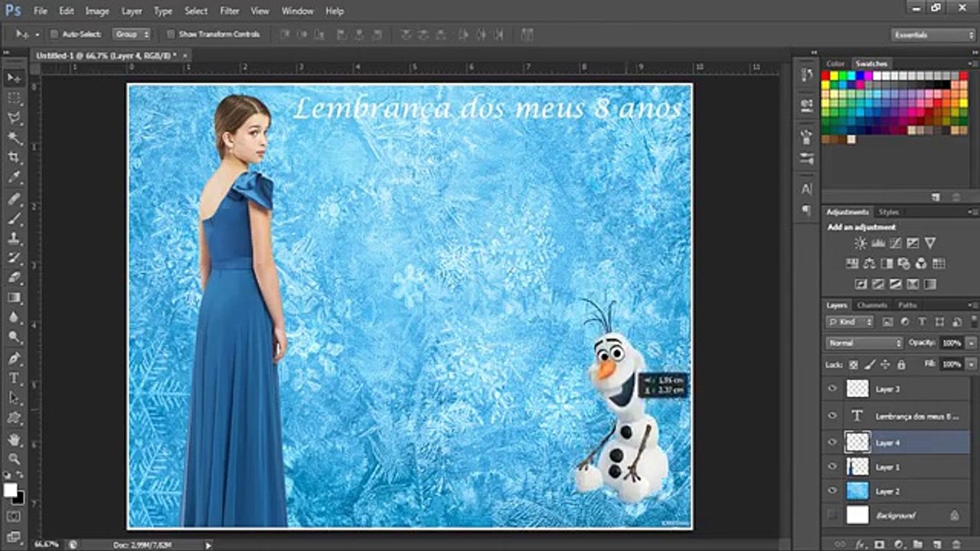Select the Magic Wand tool
Image resolution: width=980 pixels, height=551 pixels.
[14, 138]
